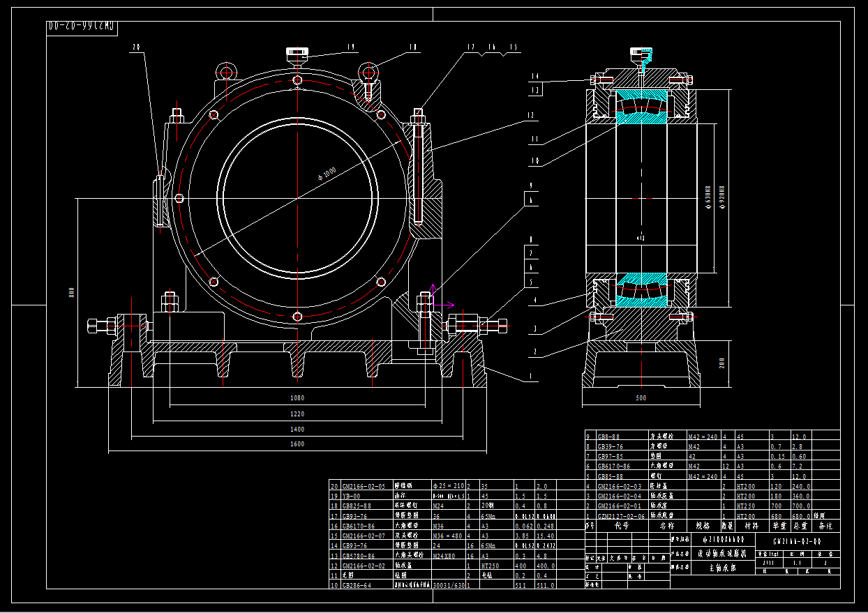Select the M24X80 specification cell
The height and width of the screenshot is (613, 868).
tap(445, 556)
